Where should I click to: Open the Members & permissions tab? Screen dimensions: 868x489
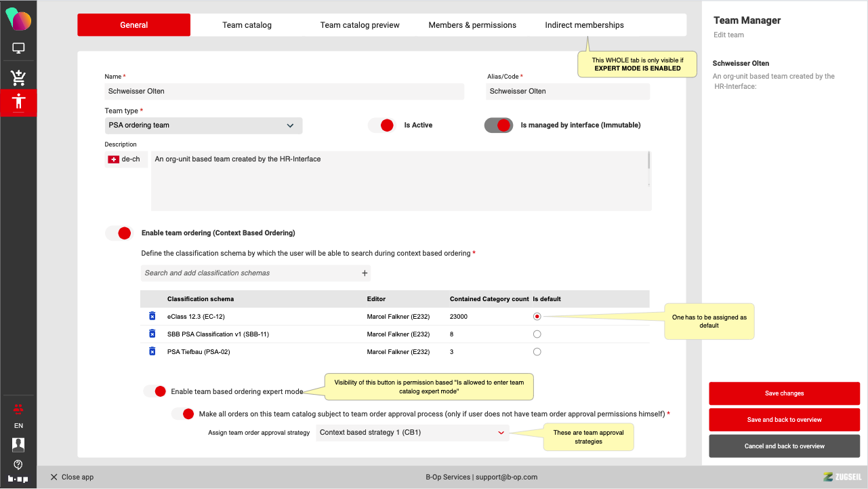pyautogui.click(x=472, y=25)
